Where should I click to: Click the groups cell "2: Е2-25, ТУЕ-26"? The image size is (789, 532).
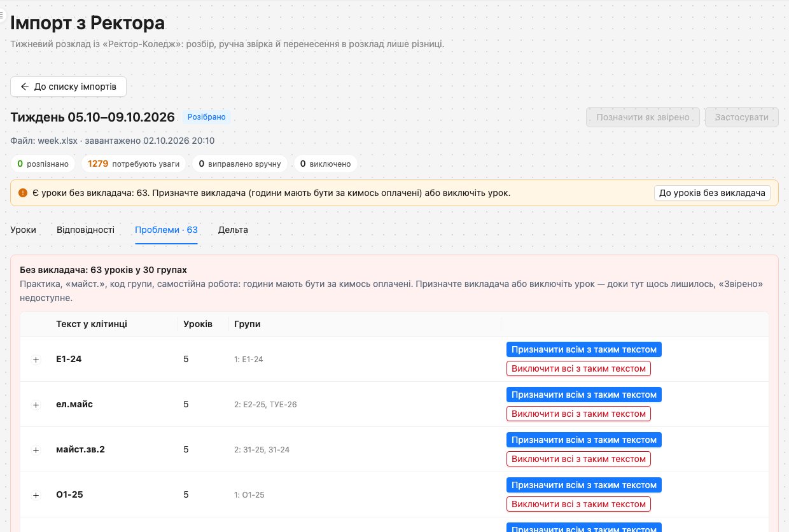coord(265,405)
